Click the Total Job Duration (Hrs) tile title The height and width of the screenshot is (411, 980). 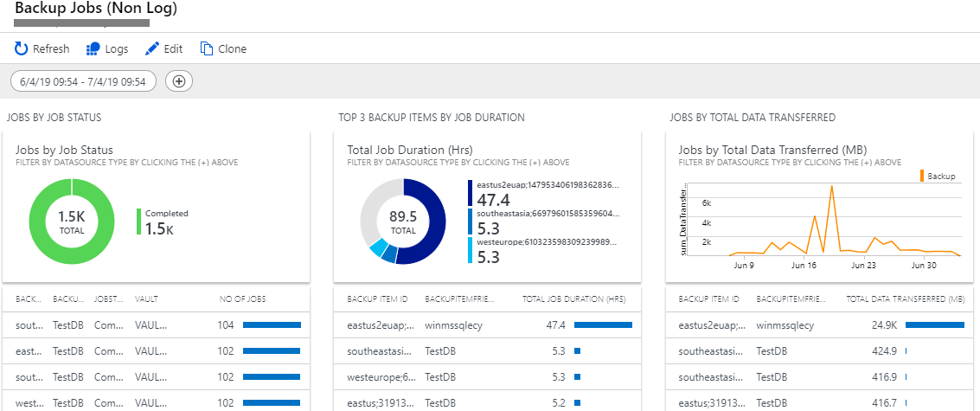tap(410, 151)
